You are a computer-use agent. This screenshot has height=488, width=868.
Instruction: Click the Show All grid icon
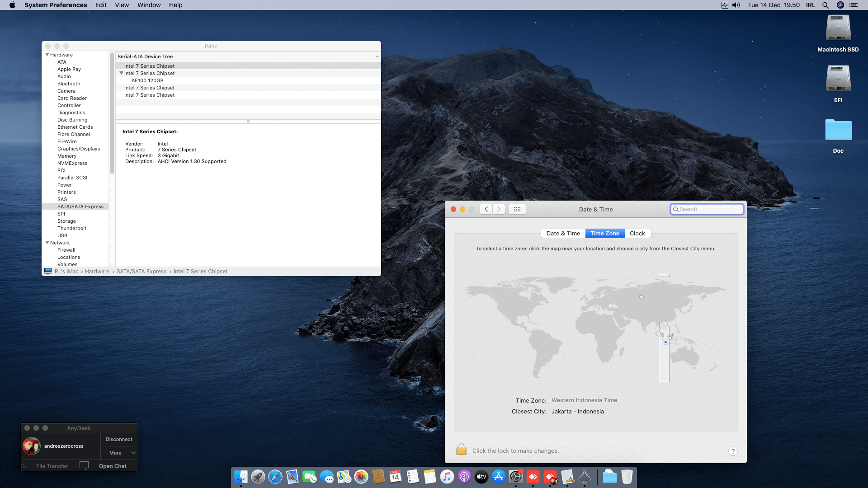(x=517, y=209)
